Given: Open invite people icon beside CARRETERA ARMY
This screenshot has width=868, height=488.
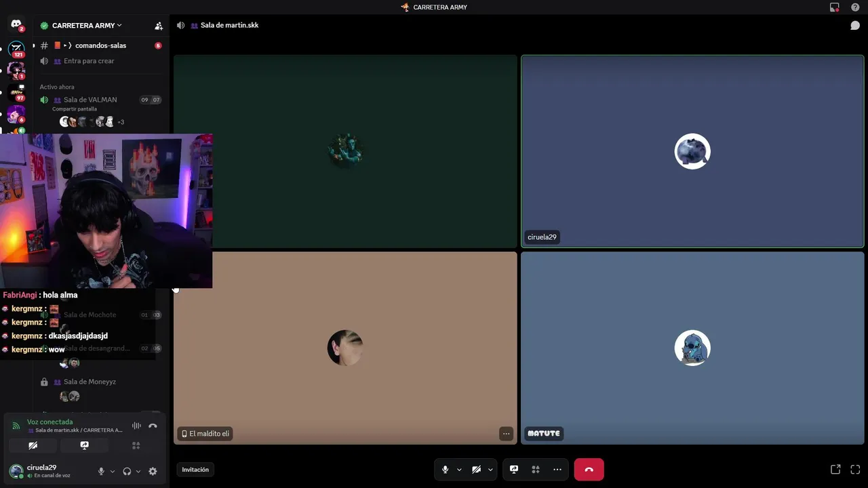Looking at the screenshot, I should coord(159,26).
